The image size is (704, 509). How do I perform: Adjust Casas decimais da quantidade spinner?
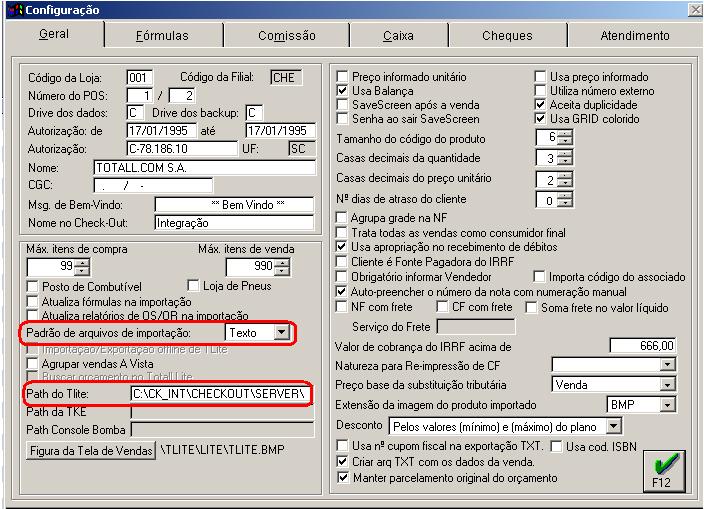pos(565,158)
